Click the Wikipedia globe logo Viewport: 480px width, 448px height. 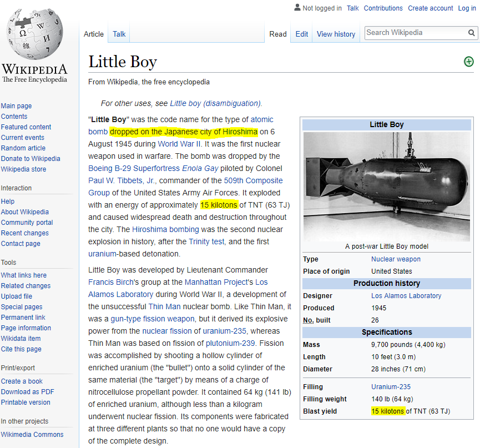[x=34, y=34]
